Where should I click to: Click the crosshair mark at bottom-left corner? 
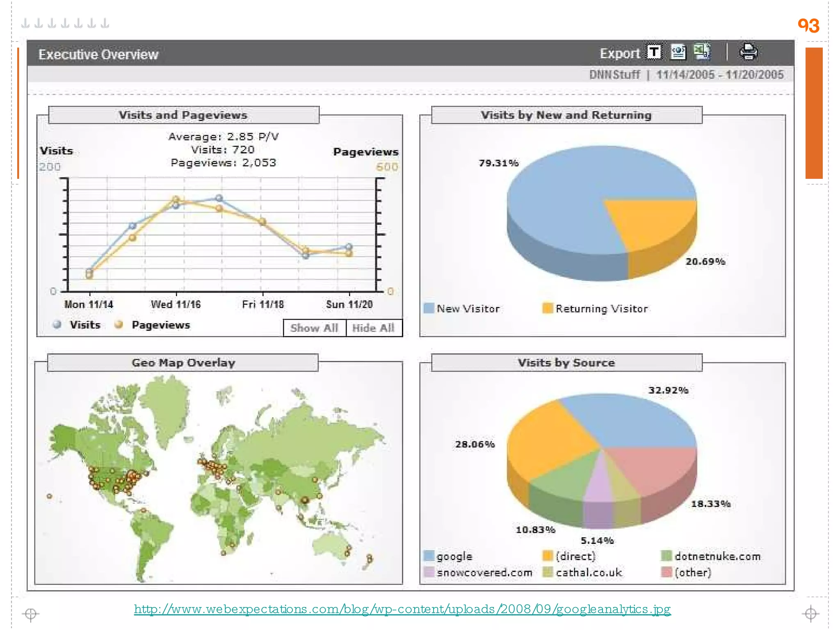31,614
